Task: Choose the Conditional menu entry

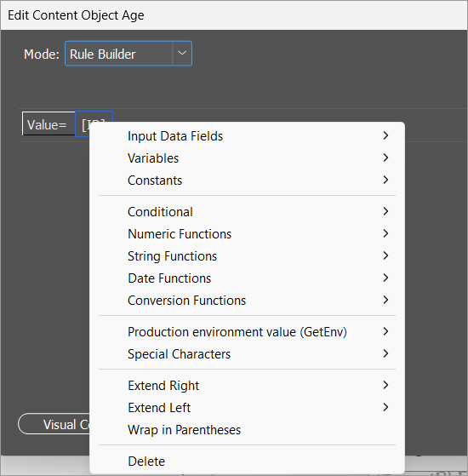Action: (x=248, y=212)
